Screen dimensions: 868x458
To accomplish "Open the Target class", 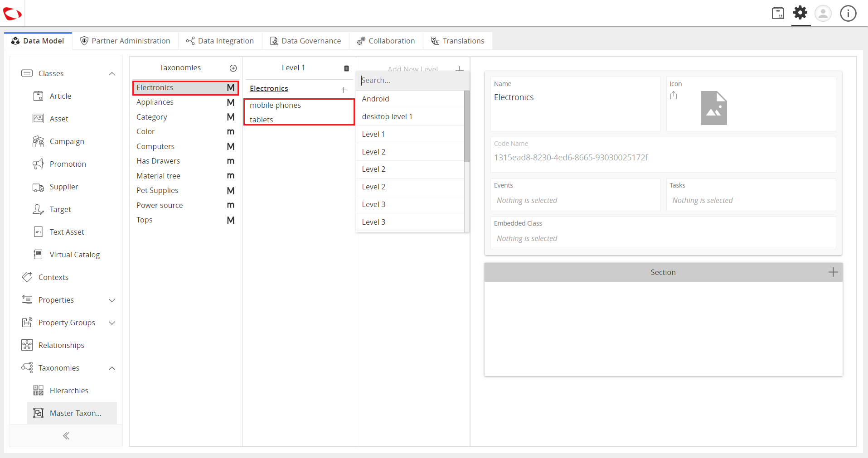I will coord(60,209).
